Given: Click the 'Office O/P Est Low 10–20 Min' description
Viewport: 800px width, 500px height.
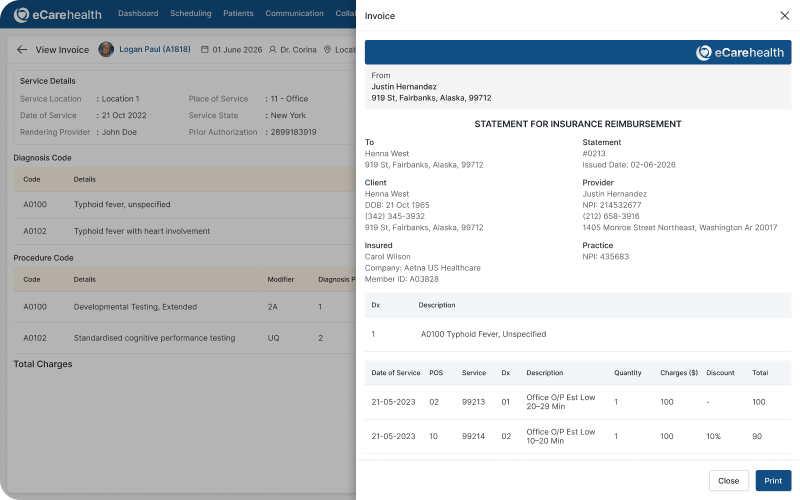Looking at the screenshot, I should [561, 436].
